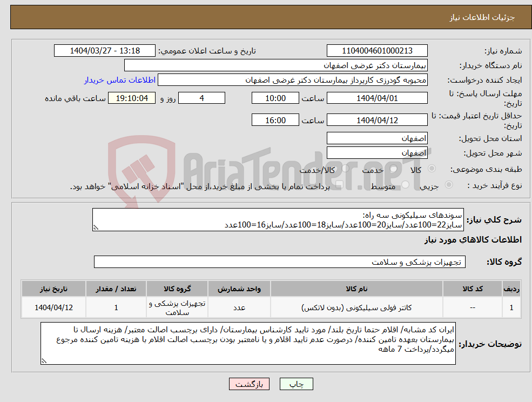This screenshot has height=402, width=532.
Task: Click the عدد unit cell
Action: point(239,307)
